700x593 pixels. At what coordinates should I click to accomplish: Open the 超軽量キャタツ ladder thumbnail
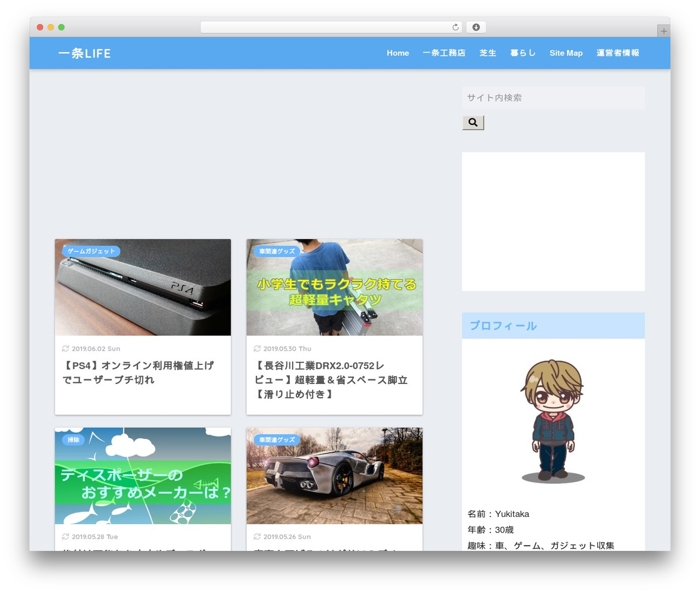pos(334,287)
